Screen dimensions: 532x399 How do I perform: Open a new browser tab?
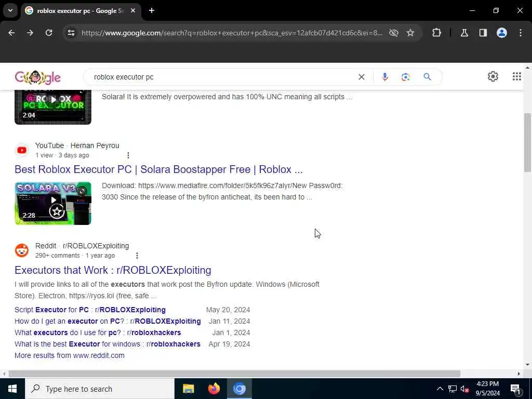[x=152, y=10]
